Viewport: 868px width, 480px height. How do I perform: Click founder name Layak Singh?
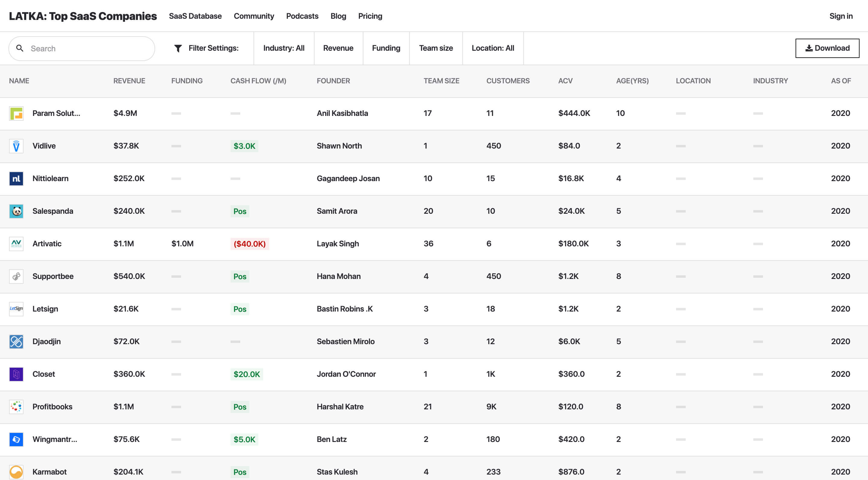338,244
